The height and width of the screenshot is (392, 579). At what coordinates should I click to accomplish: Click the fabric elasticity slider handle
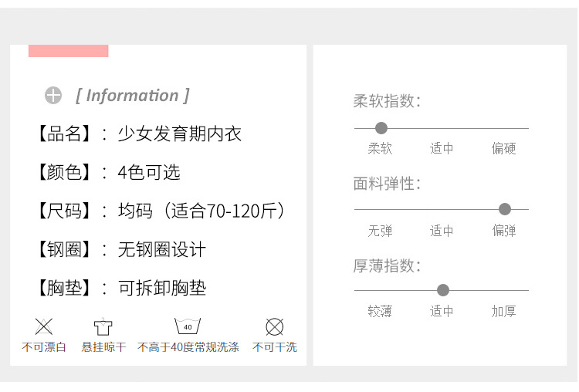(505, 209)
